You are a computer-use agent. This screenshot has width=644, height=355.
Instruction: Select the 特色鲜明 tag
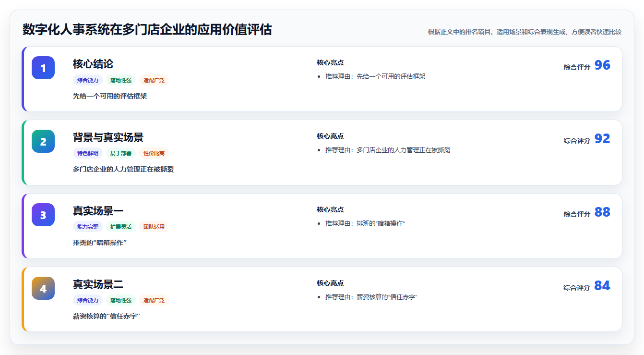(88, 154)
